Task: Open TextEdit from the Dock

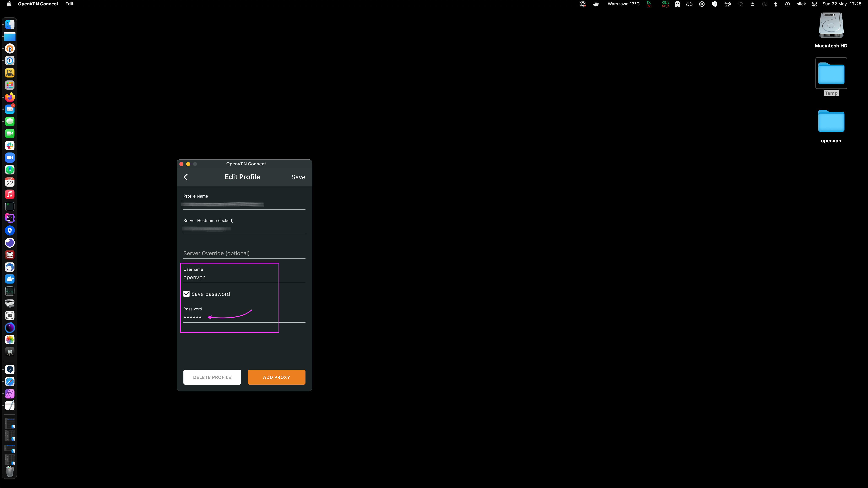Action: [x=10, y=406]
